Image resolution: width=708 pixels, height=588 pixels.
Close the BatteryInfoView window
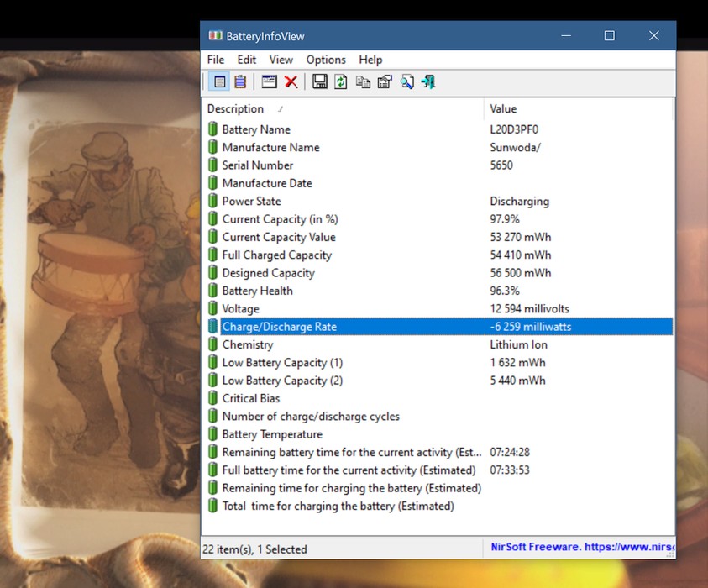[x=653, y=35]
